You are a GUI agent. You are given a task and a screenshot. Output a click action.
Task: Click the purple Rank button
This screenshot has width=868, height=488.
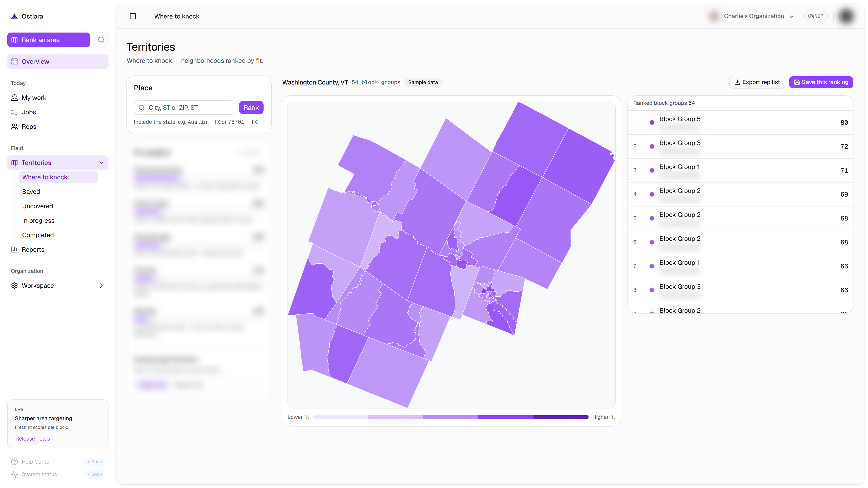251,108
